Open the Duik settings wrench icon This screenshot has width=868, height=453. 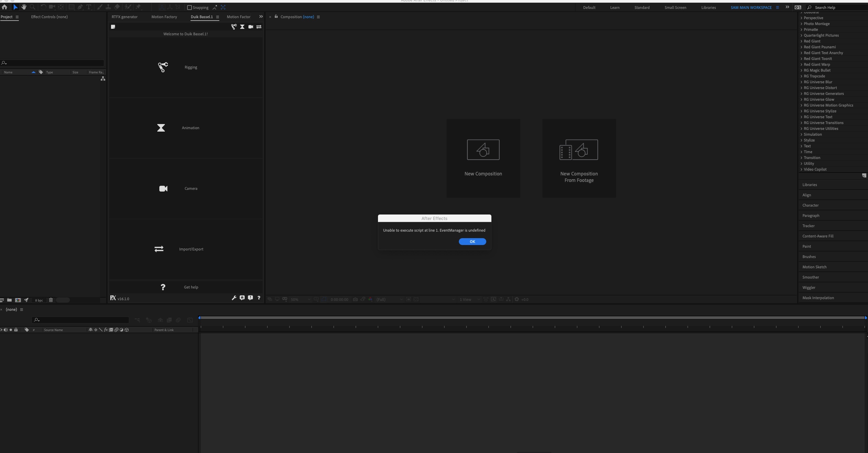coord(234,298)
